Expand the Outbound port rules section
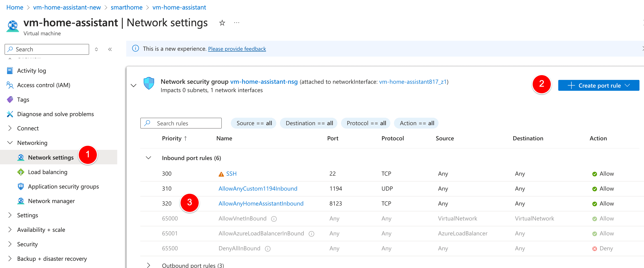 148,265
